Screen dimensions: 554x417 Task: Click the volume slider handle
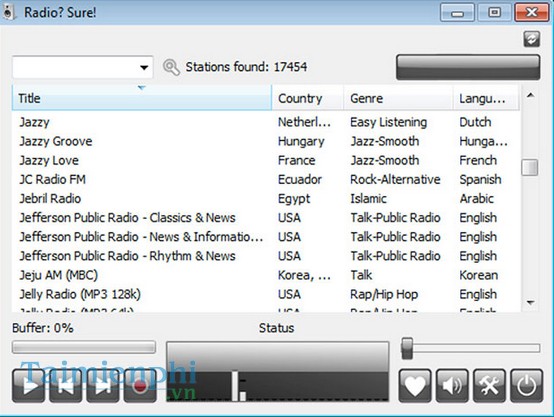pyautogui.click(x=407, y=348)
